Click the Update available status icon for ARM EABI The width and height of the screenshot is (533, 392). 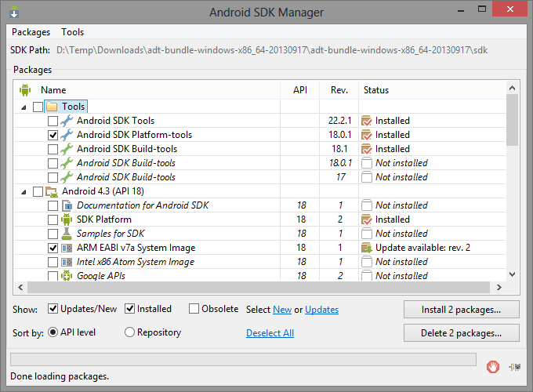point(367,248)
